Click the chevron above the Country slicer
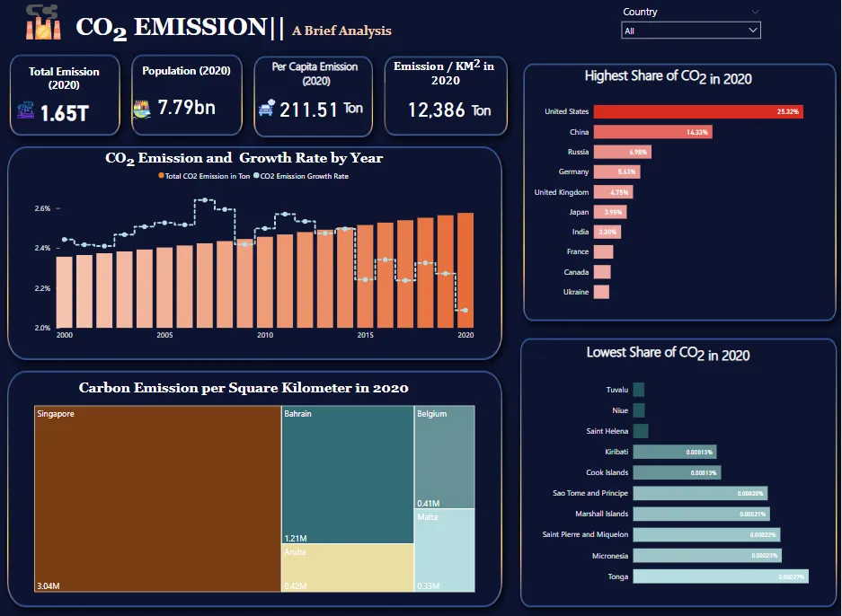 coord(755,12)
